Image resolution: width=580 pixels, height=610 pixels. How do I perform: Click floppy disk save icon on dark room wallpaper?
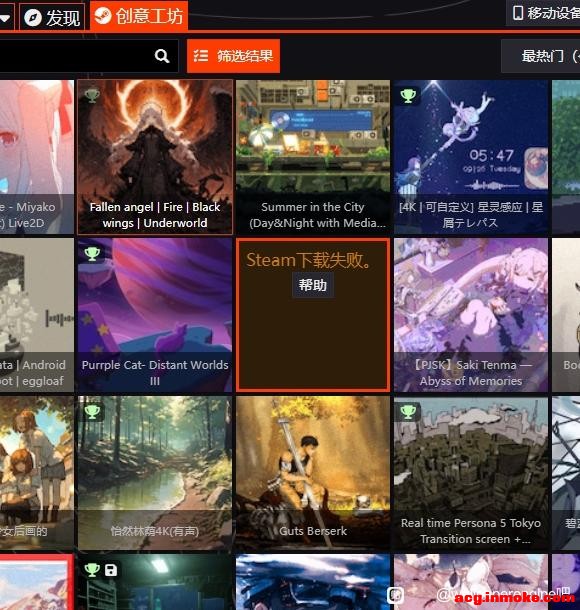[x=111, y=570]
